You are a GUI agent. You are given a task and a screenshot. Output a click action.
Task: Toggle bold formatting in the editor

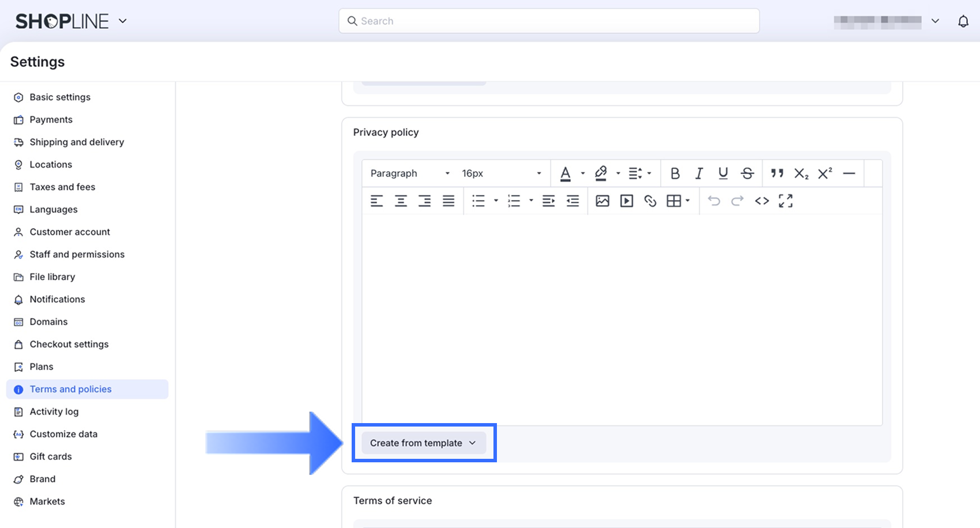[675, 174]
